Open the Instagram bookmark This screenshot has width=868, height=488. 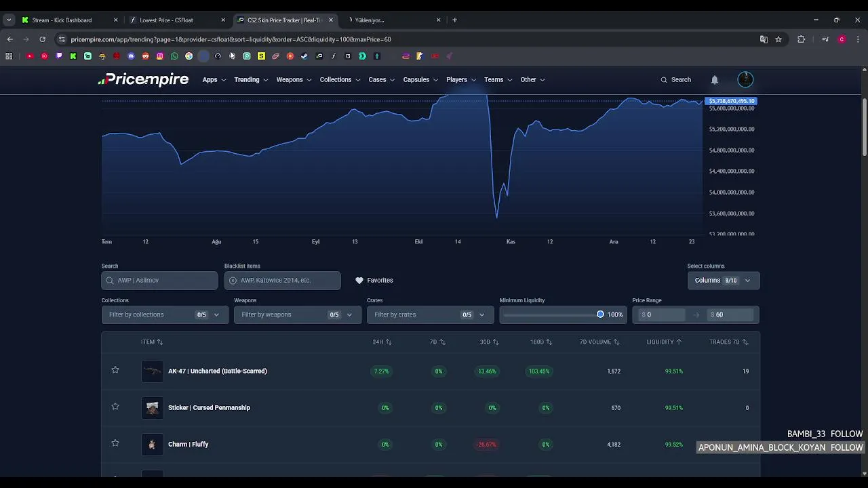(x=160, y=56)
